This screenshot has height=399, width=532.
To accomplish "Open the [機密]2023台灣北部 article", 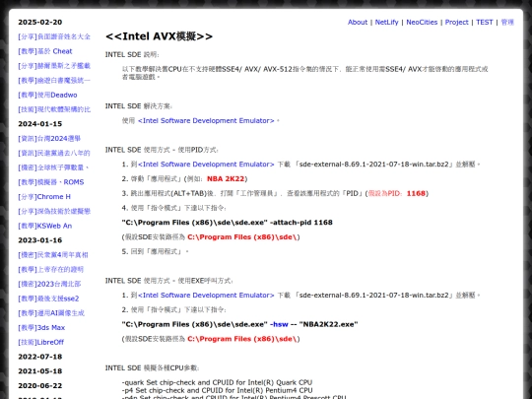I will point(49,284).
